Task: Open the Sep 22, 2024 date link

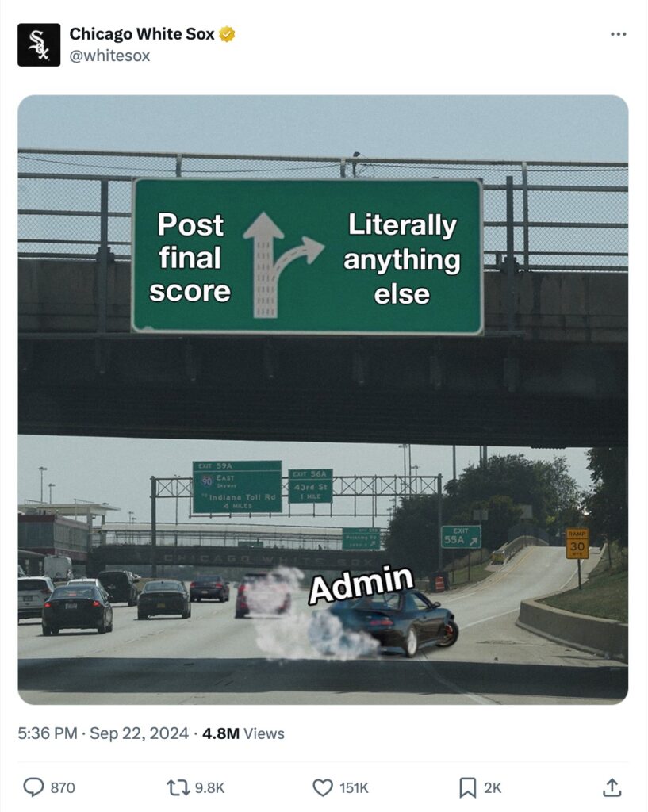Action: coord(139,733)
